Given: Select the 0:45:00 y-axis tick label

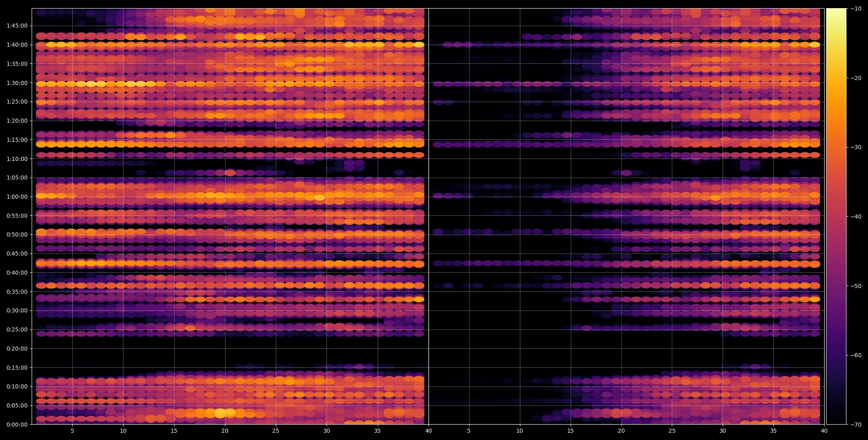Looking at the screenshot, I should pyautogui.click(x=17, y=254).
